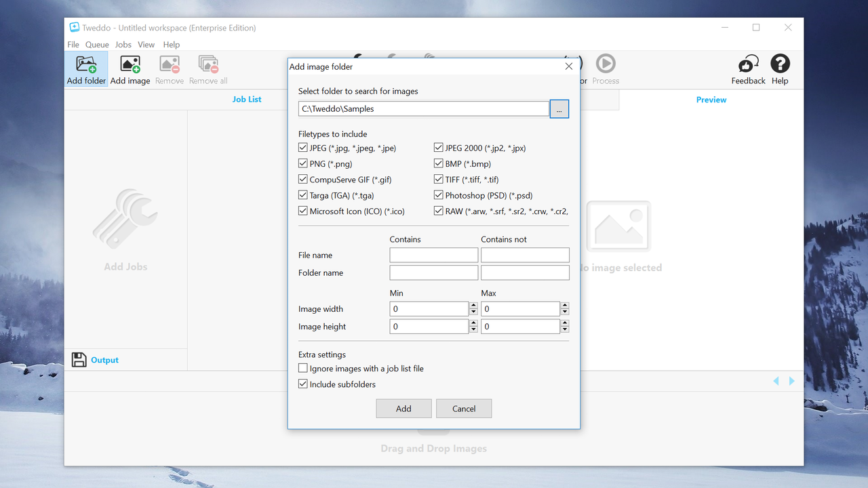Viewport: 868px width, 488px height.
Task: Toggle Photoshop (PSD) checkbox
Action: click(439, 195)
